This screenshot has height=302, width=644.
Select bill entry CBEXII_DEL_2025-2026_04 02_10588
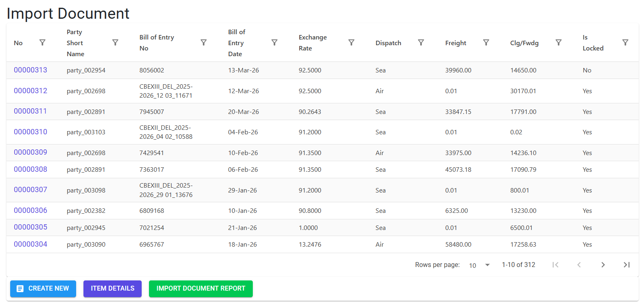(x=166, y=132)
